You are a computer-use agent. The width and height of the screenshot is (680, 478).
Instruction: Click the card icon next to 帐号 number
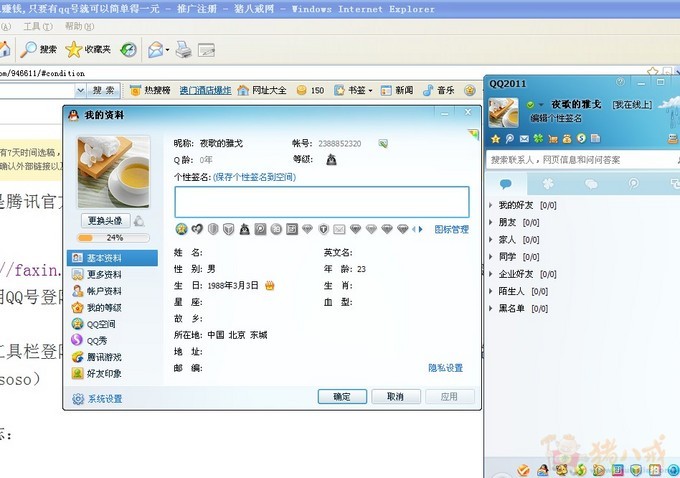tap(383, 144)
